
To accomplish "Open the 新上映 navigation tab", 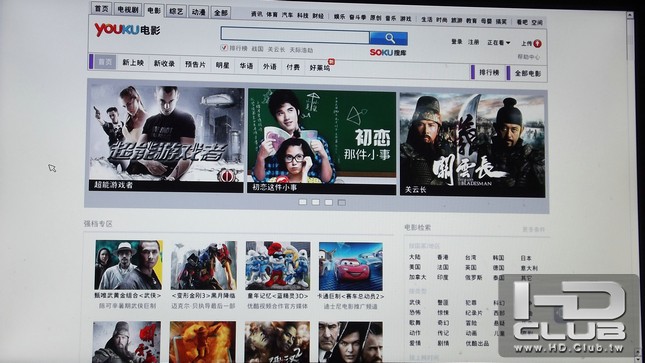I will tap(133, 63).
